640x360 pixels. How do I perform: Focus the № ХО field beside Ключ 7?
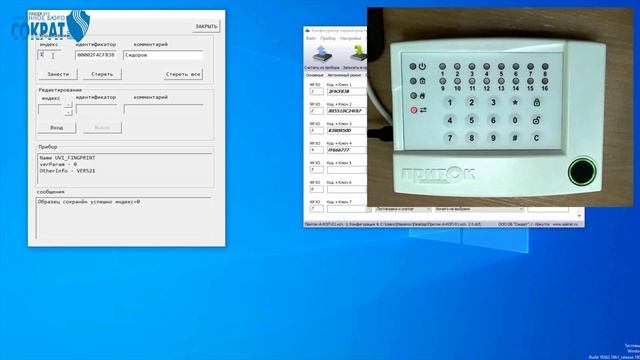coord(316,209)
